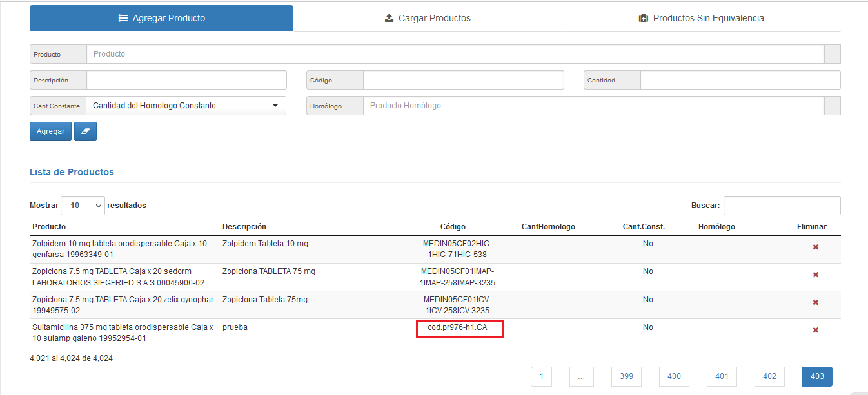The image size is (868, 395).
Task: Click the current page 403 button
Action: click(817, 376)
